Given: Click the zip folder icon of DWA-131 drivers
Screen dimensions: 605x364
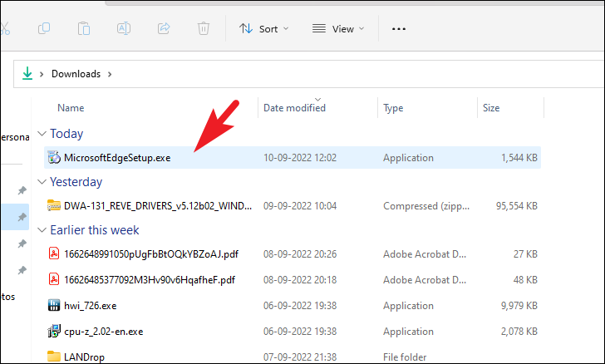Looking at the screenshot, I should [54, 205].
